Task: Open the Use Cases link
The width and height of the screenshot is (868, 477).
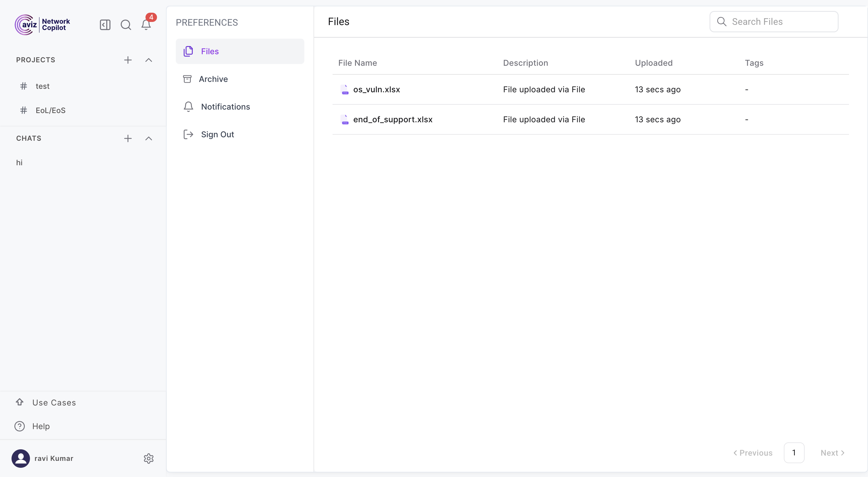Action: pos(54,402)
